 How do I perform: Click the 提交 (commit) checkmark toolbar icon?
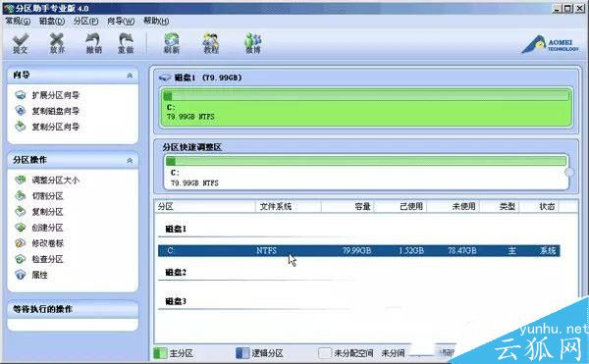[21, 43]
